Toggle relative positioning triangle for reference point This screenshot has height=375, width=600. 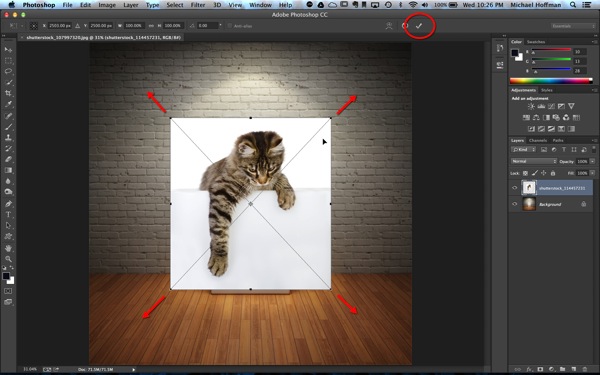78,26
